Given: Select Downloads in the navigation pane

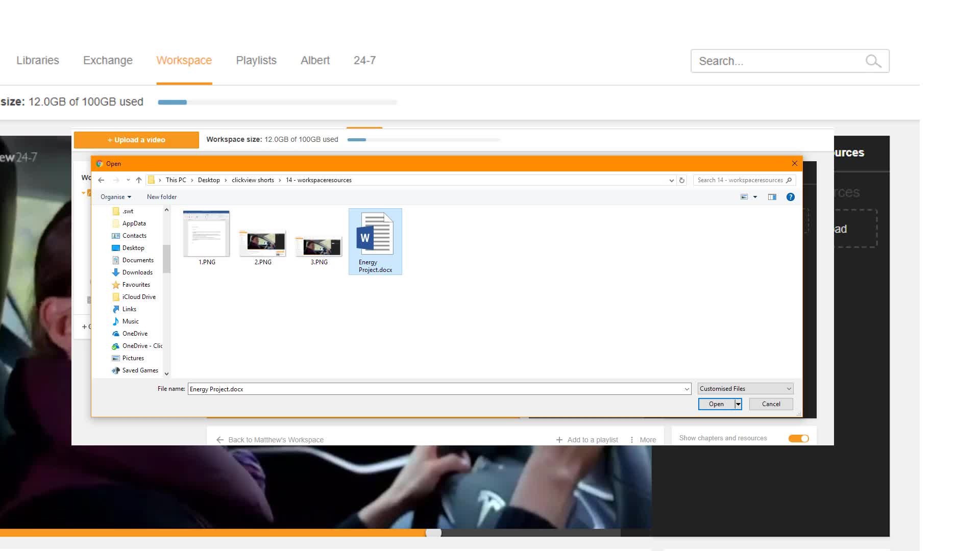Looking at the screenshot, I should pos(137,272).
